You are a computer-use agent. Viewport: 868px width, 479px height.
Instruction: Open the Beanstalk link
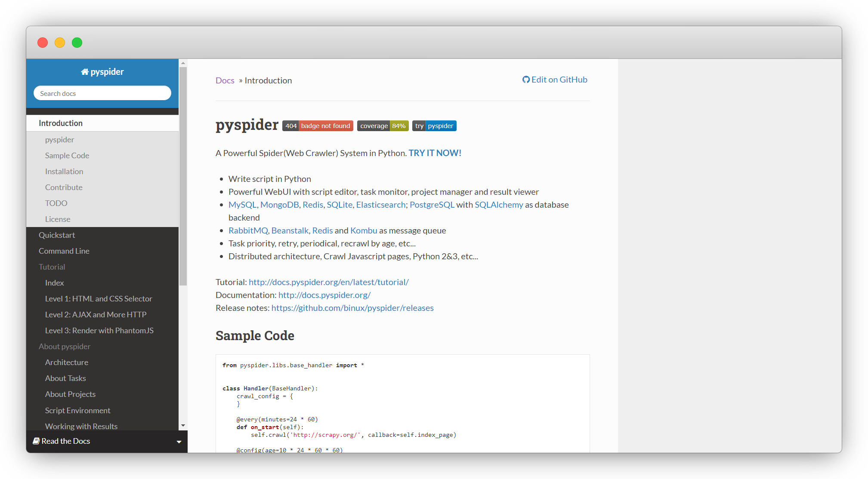[x=290, y=230]
